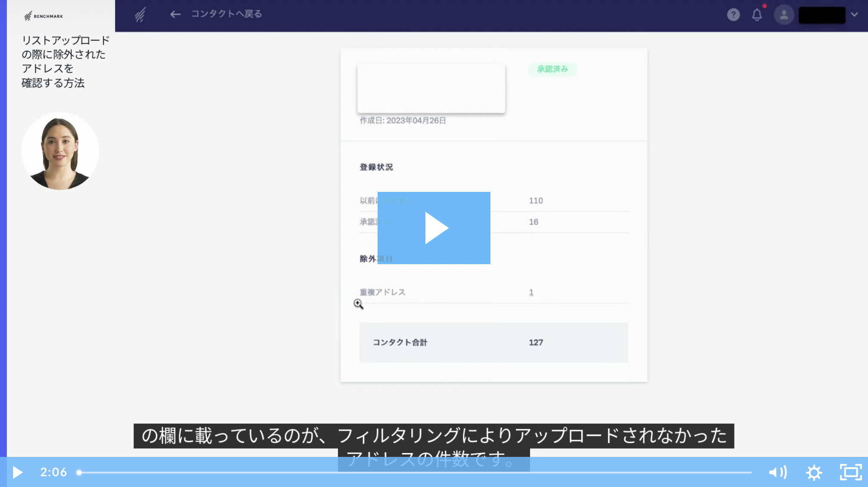Seek along the video progress bar
This screenshot has width=868, height=487.
pyautogui.click(x=415, y=472)
